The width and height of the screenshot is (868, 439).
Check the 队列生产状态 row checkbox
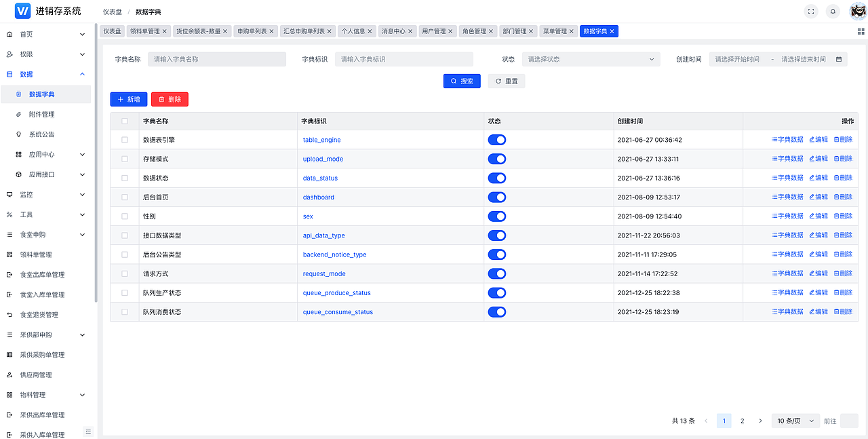click(x=124, y=292)
